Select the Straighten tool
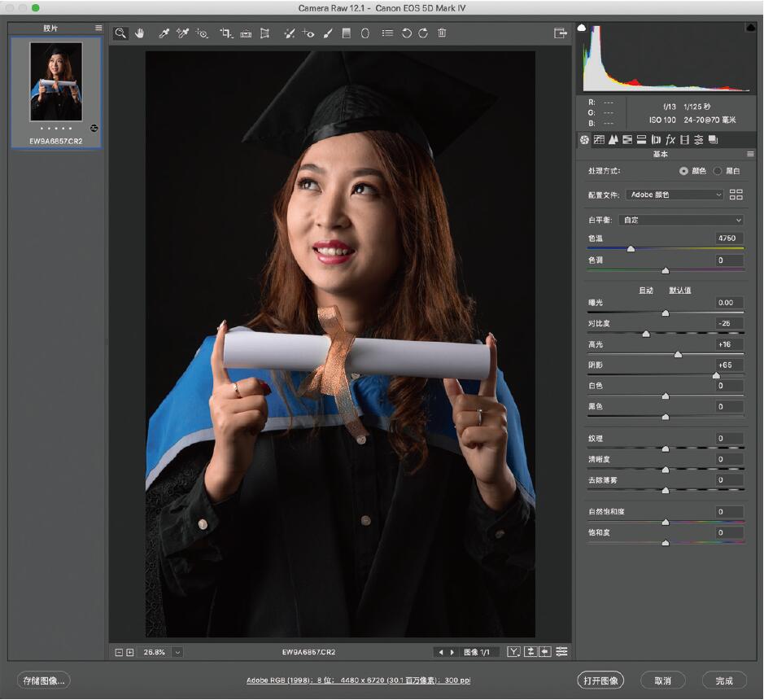 point(246,33)
